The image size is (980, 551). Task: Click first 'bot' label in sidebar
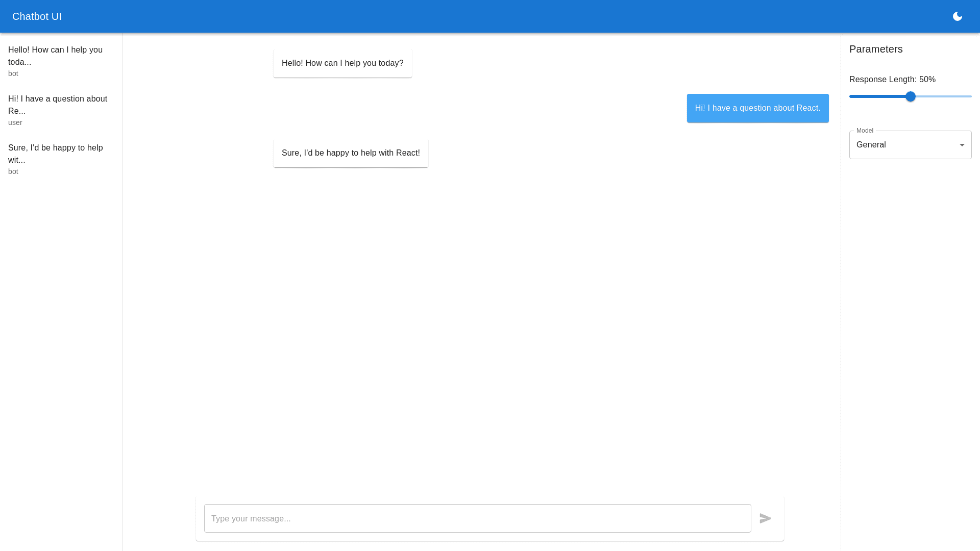(x=13, y=73)
